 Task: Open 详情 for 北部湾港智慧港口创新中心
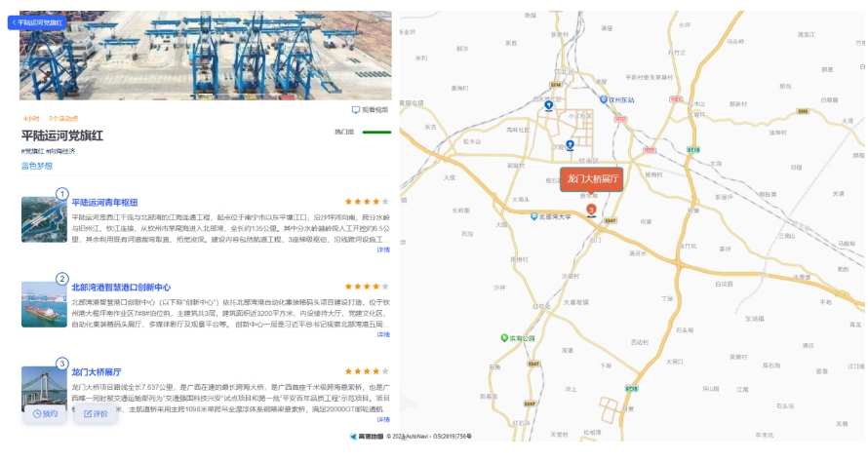(x=383, y=334)
